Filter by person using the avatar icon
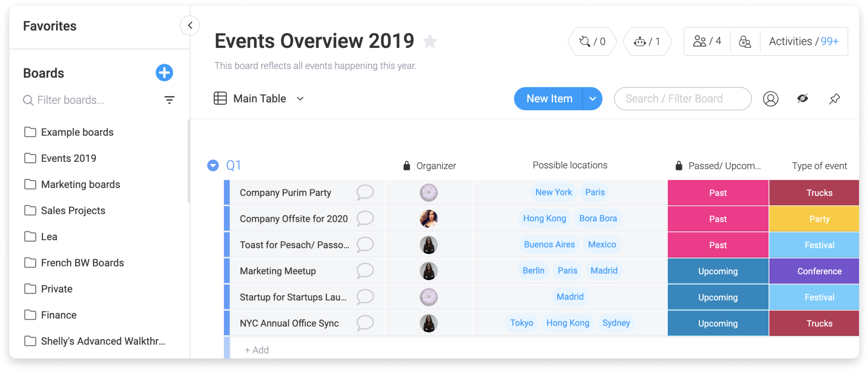Screen dimensions: 868x371 770,99
